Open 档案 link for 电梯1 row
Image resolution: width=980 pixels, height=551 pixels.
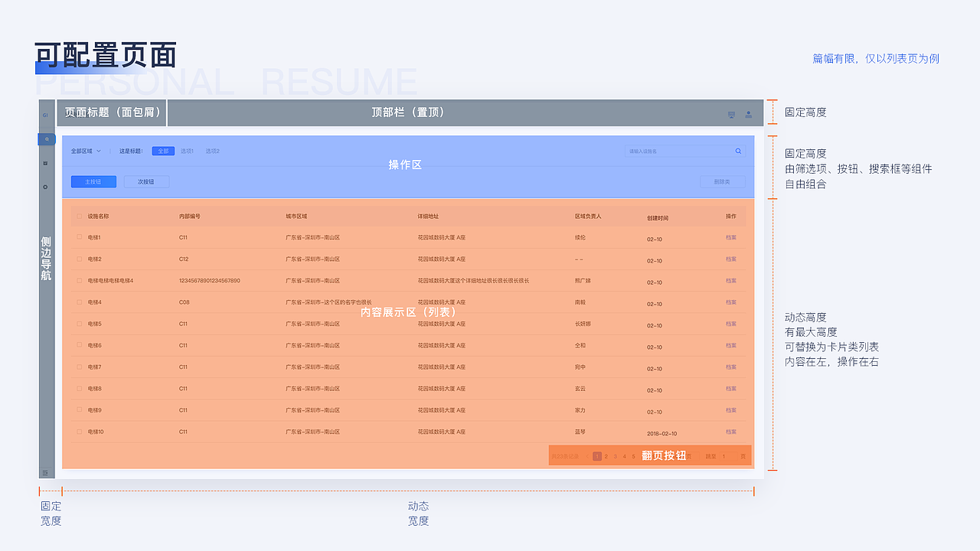point(731,237)
